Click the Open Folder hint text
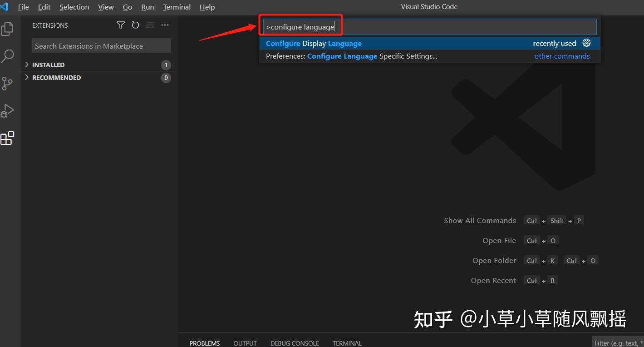The width and height of the screenshot is (644, 347). click(x=494, y=260)
